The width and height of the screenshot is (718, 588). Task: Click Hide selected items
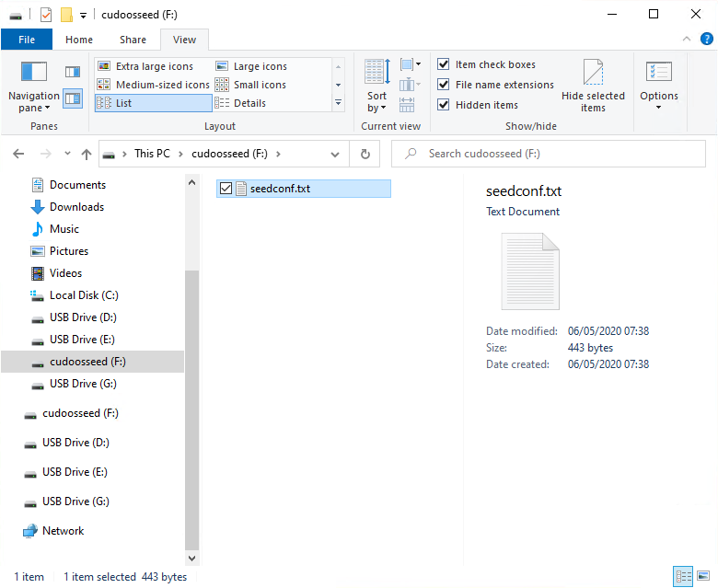pos(593,86)
